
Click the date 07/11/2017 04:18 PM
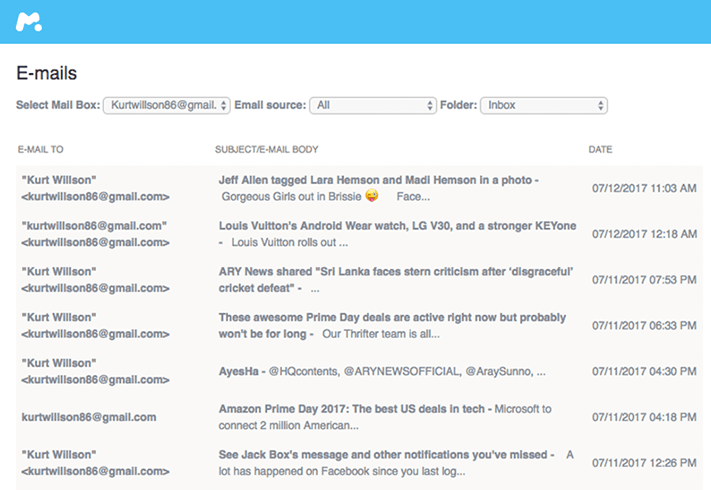coord(644,417)
